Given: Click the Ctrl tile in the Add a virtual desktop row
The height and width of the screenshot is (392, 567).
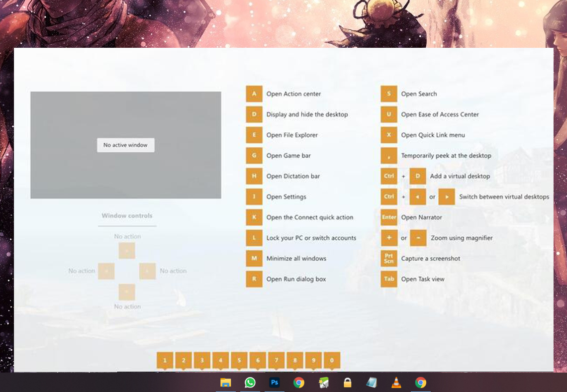Looking at the screenshot, I should coord(389,176).
